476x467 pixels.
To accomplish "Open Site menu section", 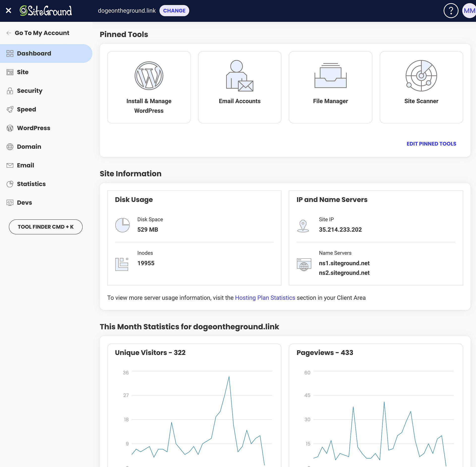I will pos(23,72).
